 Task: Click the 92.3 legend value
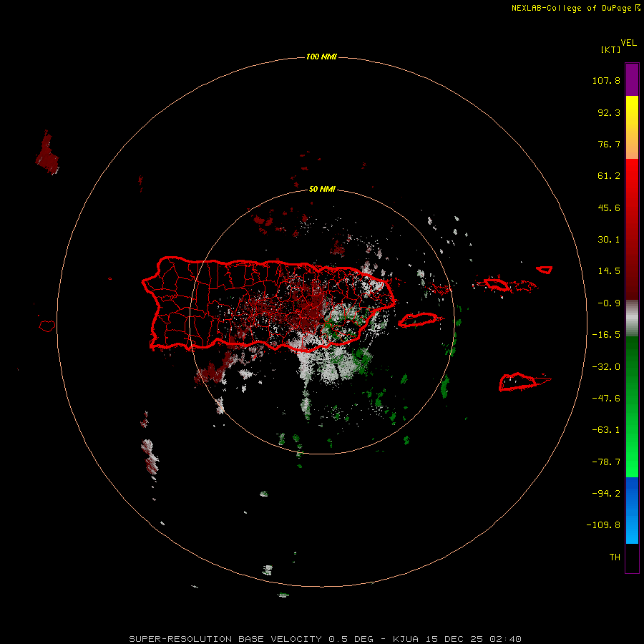609,112
